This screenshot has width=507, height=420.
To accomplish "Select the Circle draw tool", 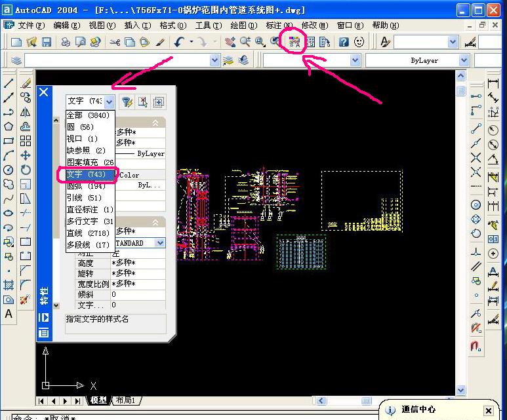I will [x=9, y=170].
